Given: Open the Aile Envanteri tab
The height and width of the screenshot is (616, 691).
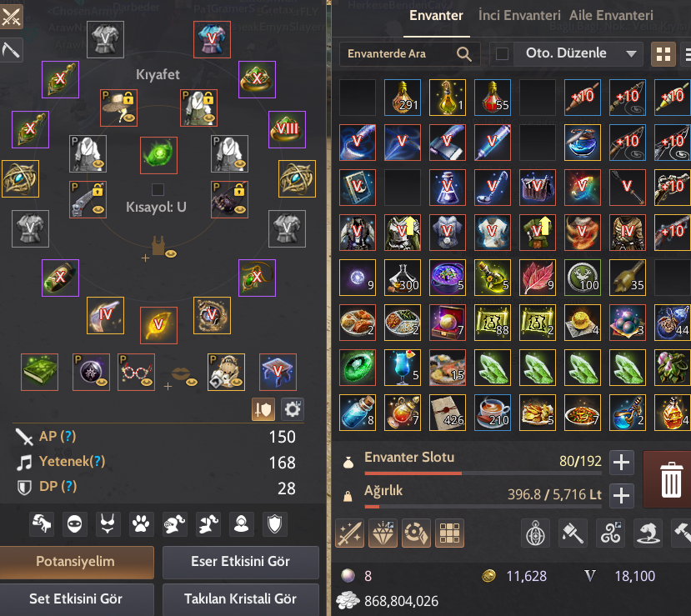Looking at the screenshot, I should coord(611,16).
